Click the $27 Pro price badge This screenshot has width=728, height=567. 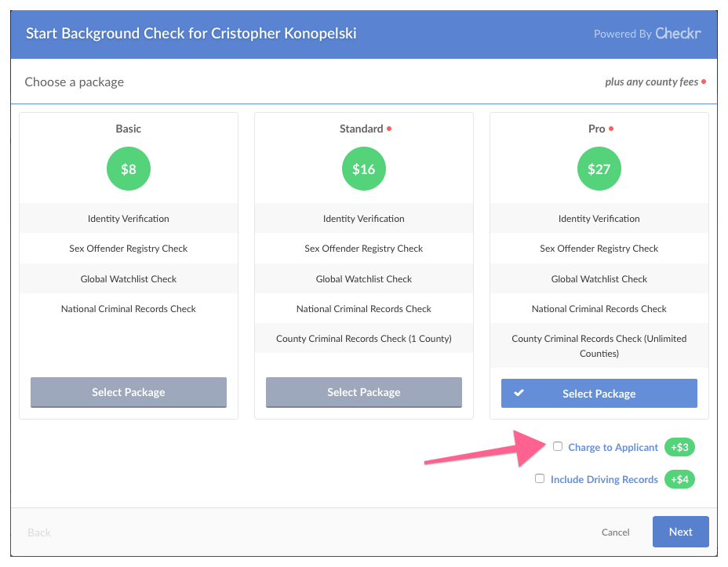599,169
